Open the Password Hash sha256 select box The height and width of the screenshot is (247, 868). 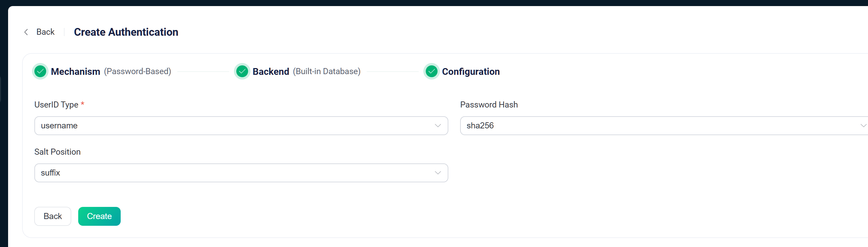click(x=664, y=126)
